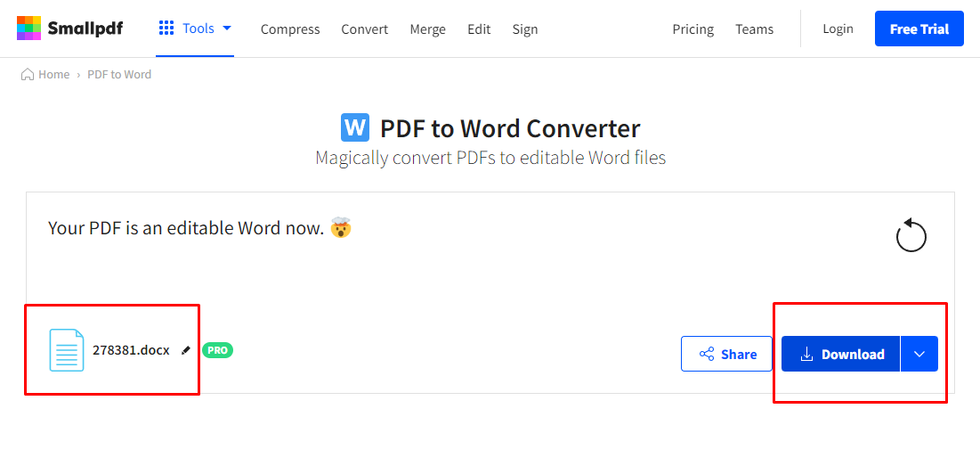Screen dimensions: 980x466
Task: Click the Login link
Action: click(838, 29)
